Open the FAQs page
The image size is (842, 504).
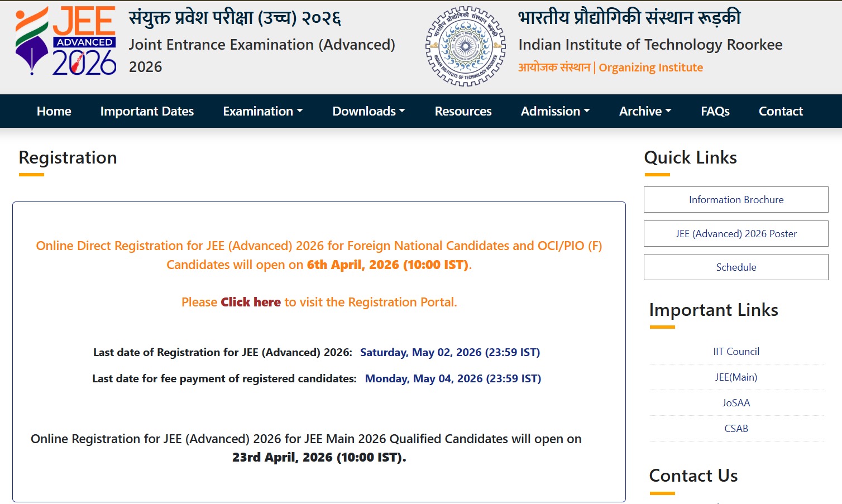click(715, 111)
